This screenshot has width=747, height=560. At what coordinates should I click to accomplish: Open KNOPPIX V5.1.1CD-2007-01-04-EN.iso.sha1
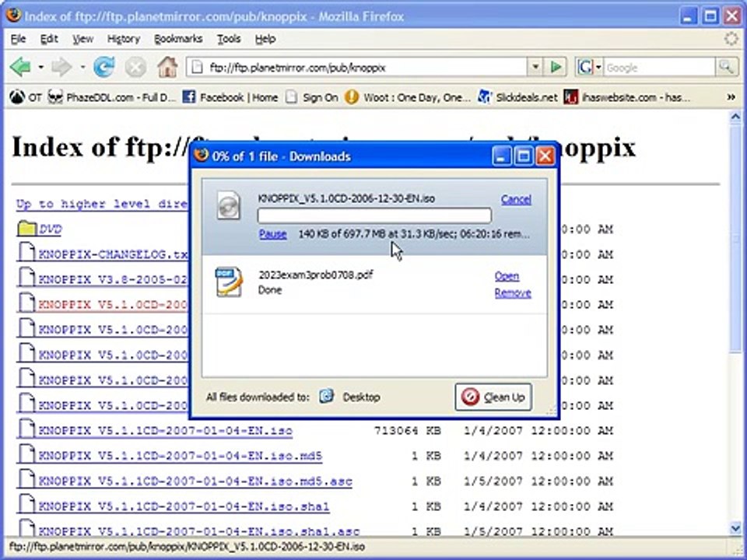(x=184, y=506)
